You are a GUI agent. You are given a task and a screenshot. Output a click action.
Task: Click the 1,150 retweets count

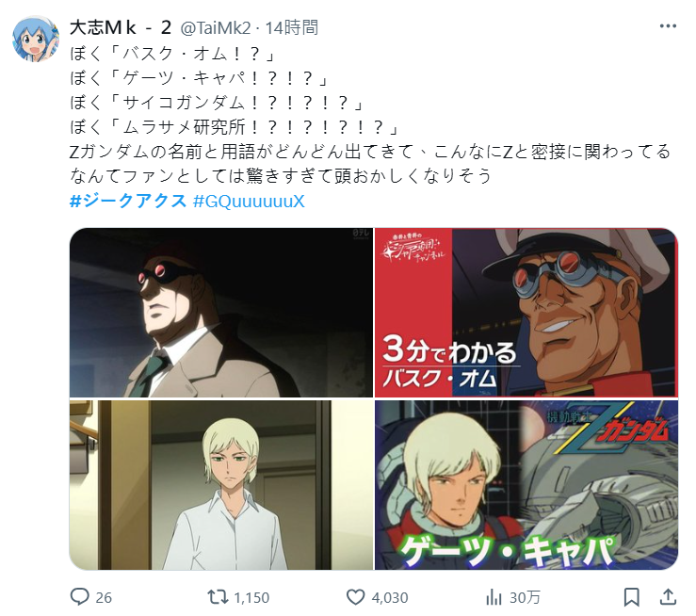pos(251,598)
